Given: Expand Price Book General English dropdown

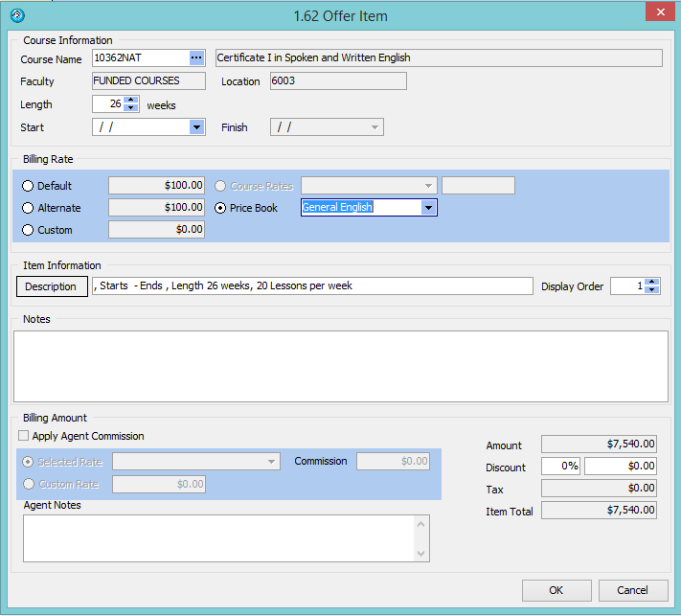Looking at the screenshot, I should tap(428, 208).
